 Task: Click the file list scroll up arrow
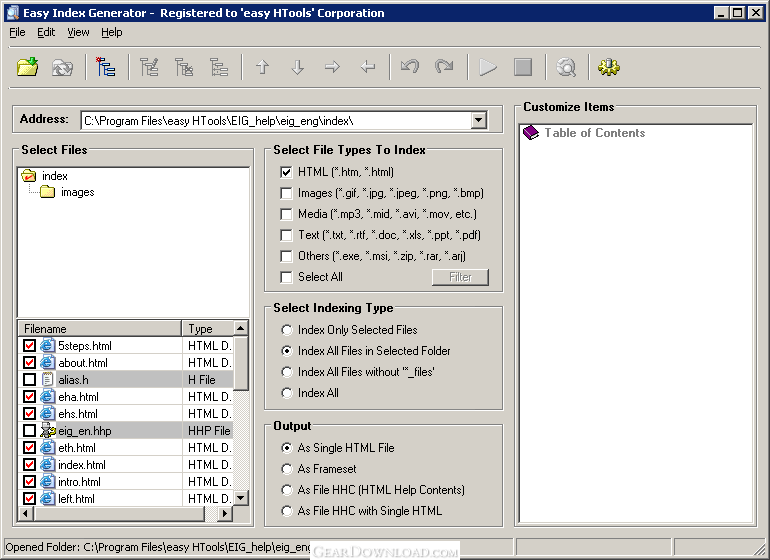[x=241, y=328]
